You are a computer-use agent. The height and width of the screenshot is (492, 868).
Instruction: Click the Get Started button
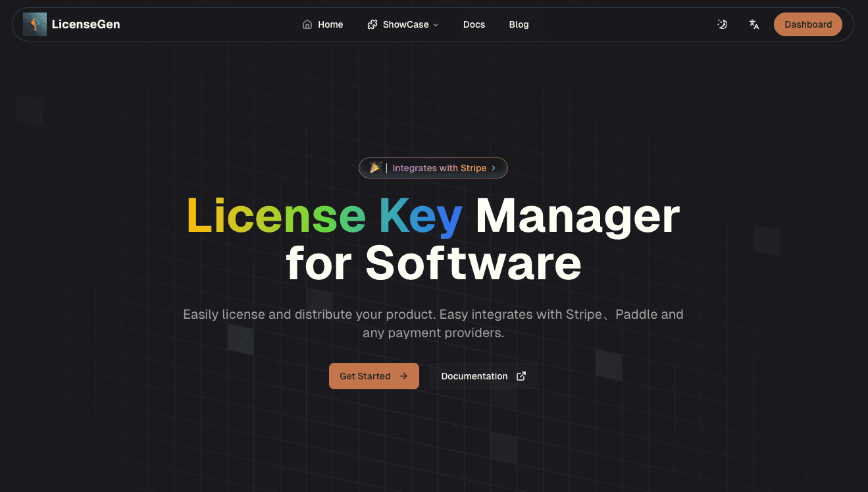point(374,376)
